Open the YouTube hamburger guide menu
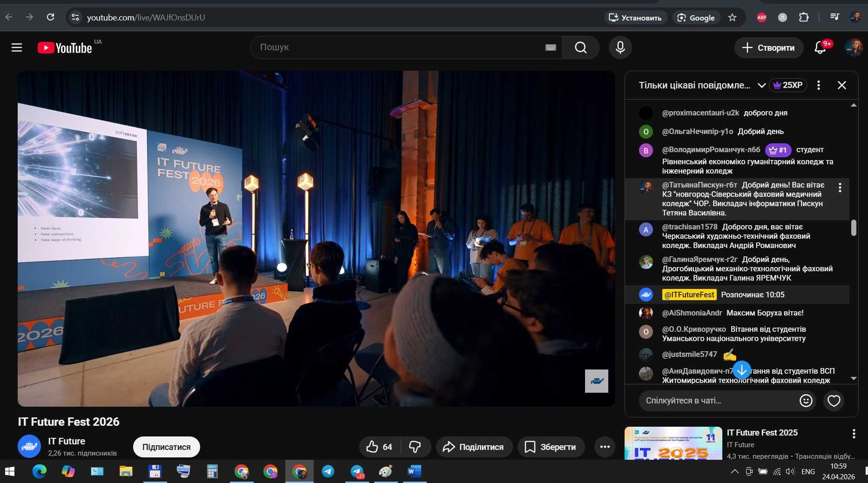Screen dimensions: 868x483 [x=17, y=47]
